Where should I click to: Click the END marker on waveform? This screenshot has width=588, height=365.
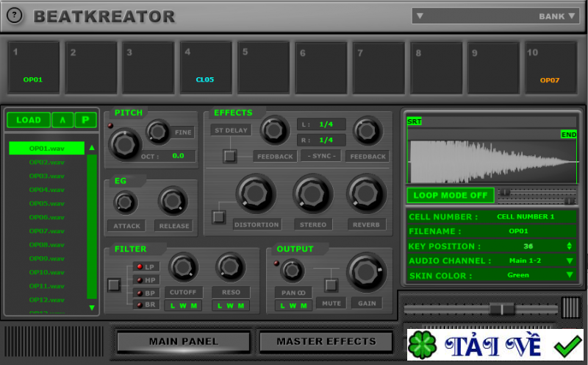coord(568,135)
